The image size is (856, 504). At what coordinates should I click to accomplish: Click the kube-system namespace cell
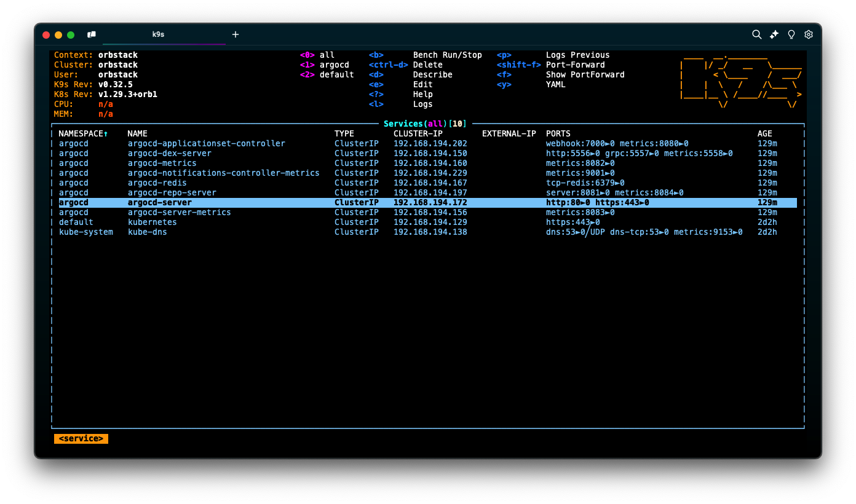pyautogui.click(x=86, y=232)
